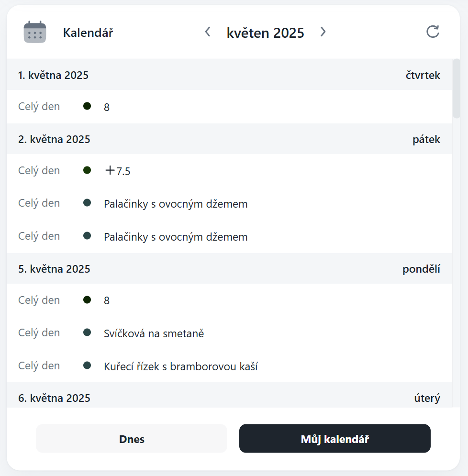
Task: Click the refresh calendar icon
Action: click(x=433, y=32)
